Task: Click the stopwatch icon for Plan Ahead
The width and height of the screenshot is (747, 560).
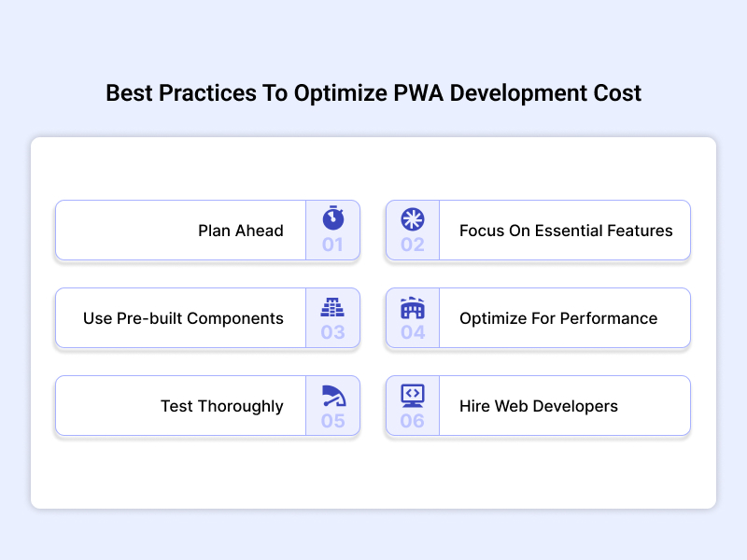Action: (332, 218)
